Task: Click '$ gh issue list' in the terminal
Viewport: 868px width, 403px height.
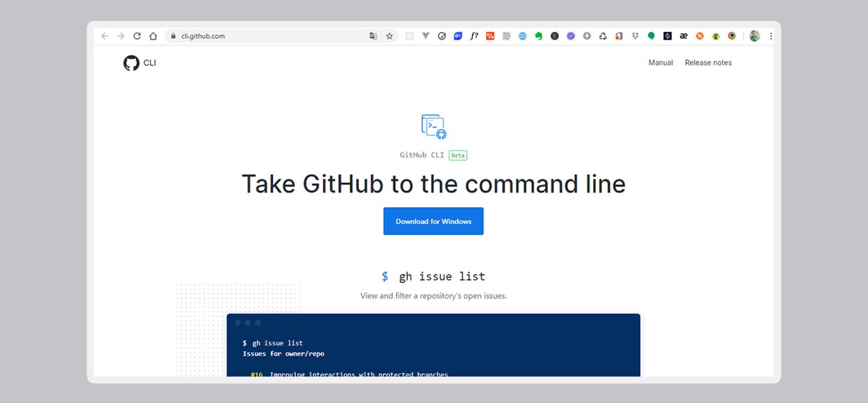Action: pos(273,343)
